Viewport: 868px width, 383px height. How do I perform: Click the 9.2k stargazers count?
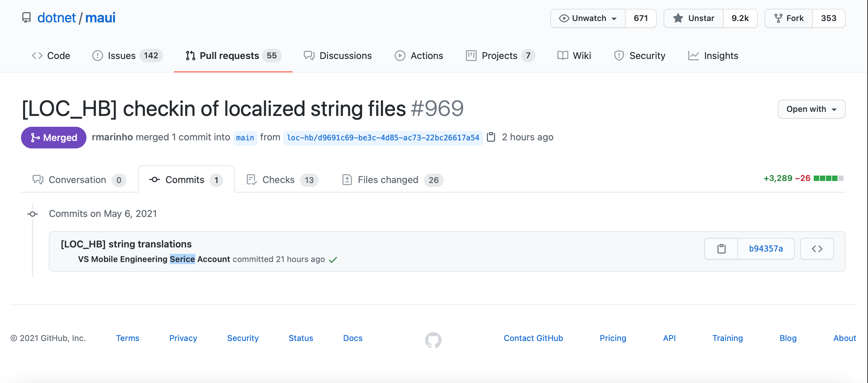tap(740, 18)
